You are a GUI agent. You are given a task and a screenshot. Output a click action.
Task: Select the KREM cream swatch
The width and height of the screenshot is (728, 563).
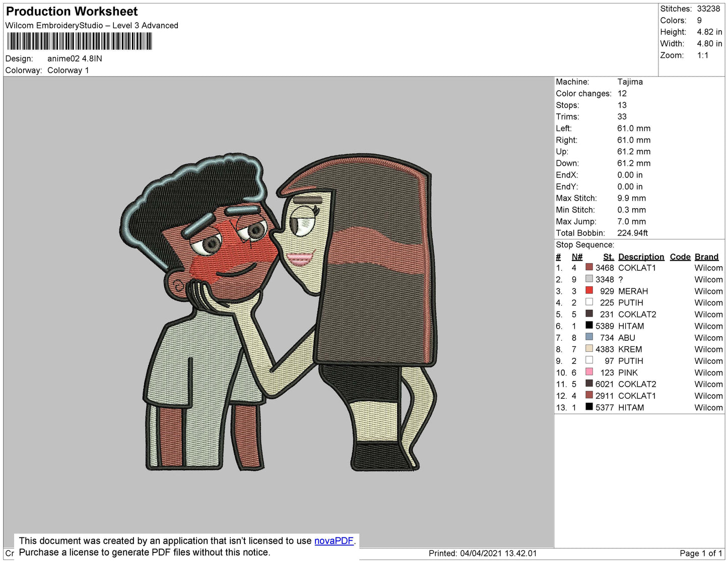pos(589,348)
